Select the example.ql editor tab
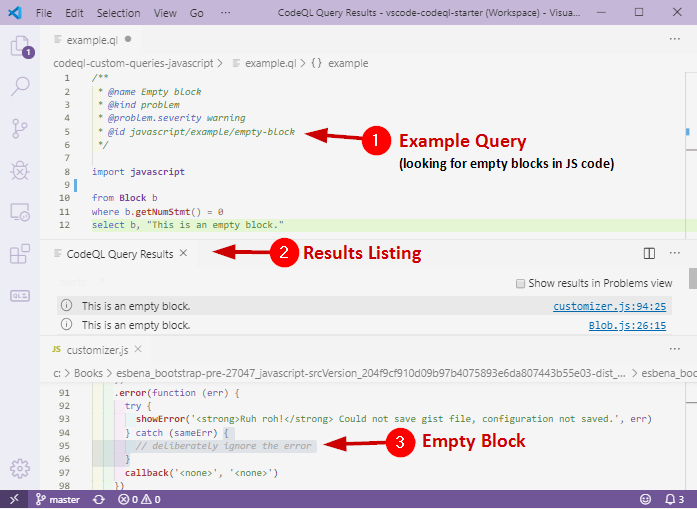Screen dimensions: 697x509 pyautogui.click(x=92, y=40)
